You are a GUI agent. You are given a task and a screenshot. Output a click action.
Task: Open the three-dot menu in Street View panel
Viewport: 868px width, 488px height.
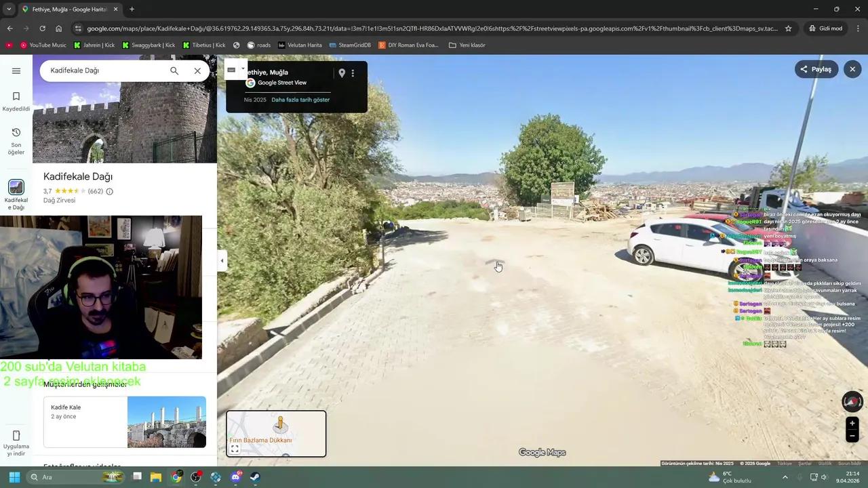click(x=353, y=73)
